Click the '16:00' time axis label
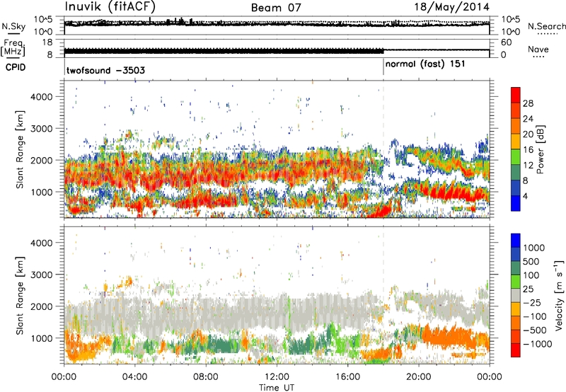Screen dimensions: 566x392 pos(347,377)
